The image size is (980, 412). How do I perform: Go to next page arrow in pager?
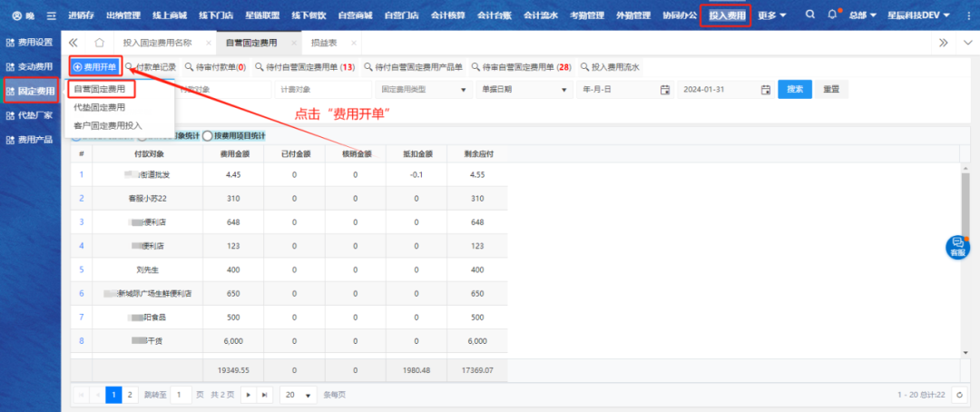tap(248, 395)
